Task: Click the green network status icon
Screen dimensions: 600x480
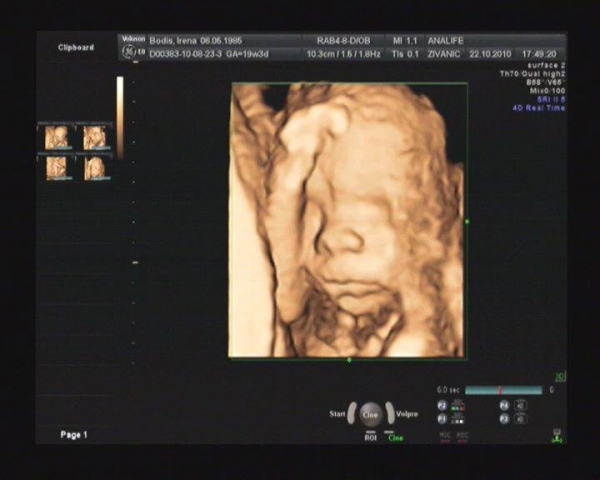Action: coord(556,436)
